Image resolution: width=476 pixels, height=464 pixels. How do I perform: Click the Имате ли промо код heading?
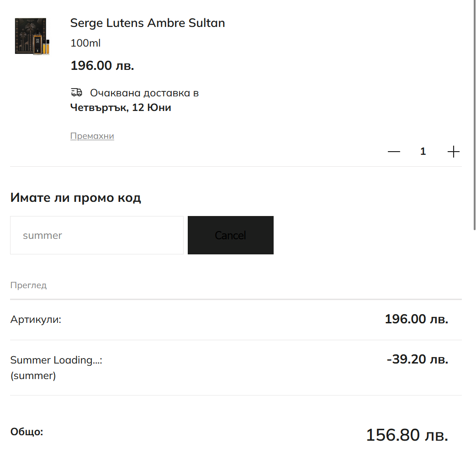75,198
